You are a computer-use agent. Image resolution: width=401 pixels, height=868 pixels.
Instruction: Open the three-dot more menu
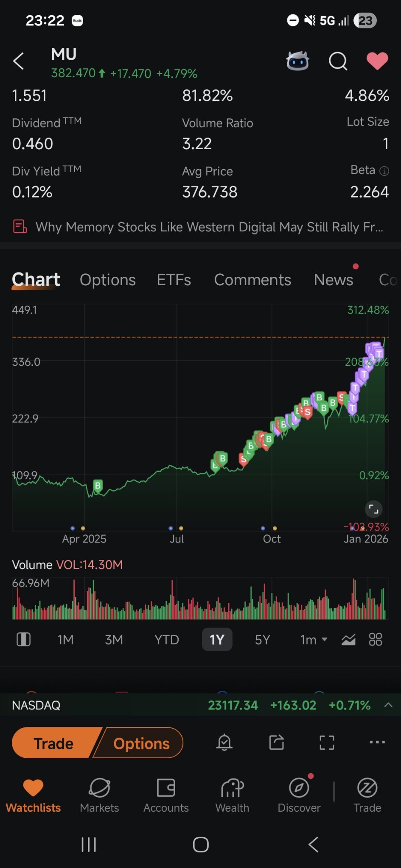[377, 742]
